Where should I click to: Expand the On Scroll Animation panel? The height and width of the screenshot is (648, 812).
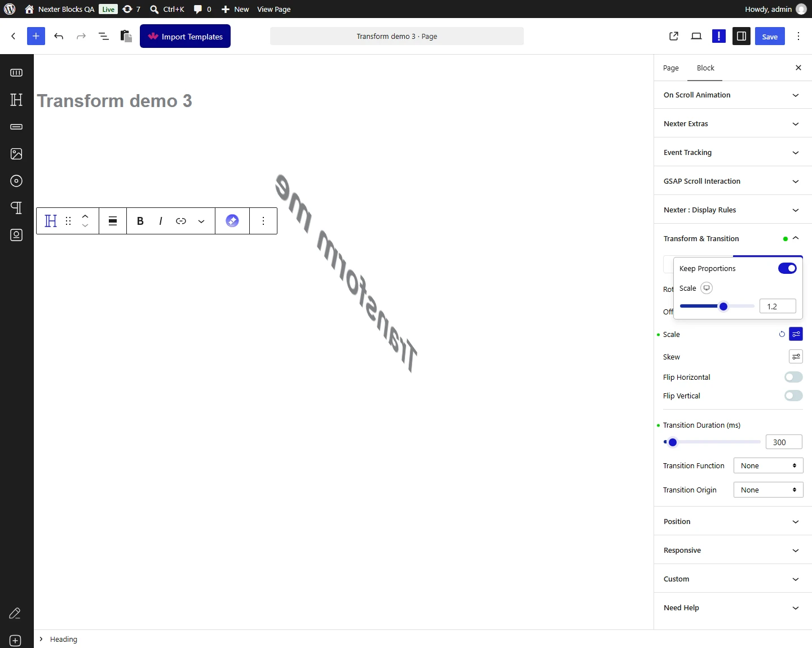(732, 95)
